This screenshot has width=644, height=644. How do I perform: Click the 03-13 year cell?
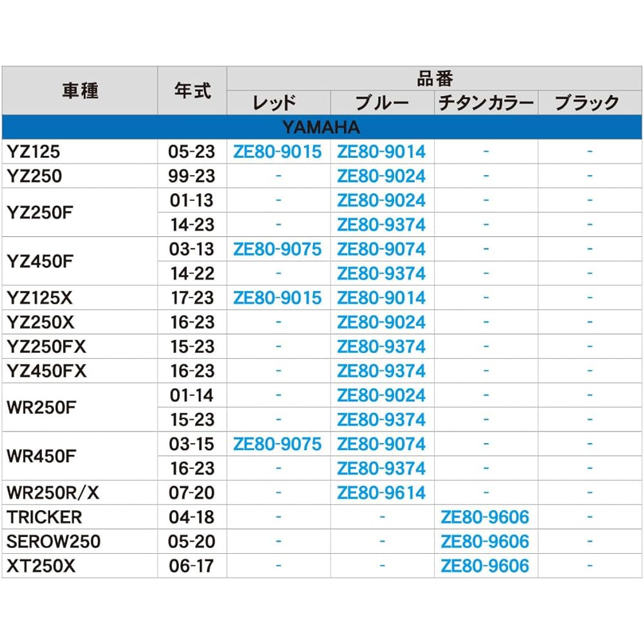(x=192, y=249)
